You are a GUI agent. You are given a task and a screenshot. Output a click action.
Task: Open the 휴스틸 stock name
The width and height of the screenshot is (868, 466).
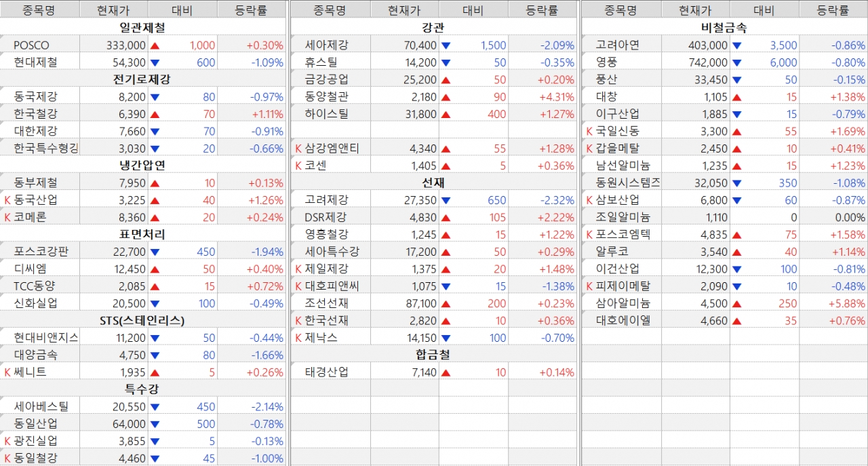[321, 62]
